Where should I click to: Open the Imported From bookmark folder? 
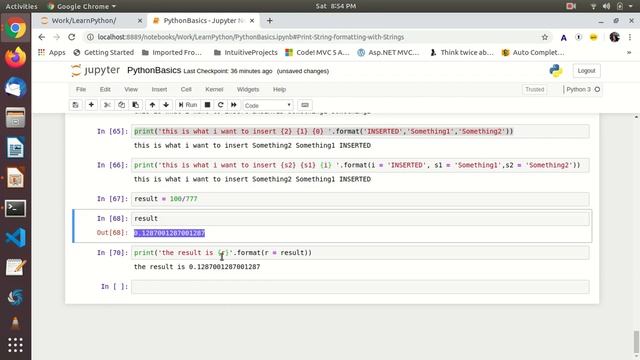click(x=172, y=52)
